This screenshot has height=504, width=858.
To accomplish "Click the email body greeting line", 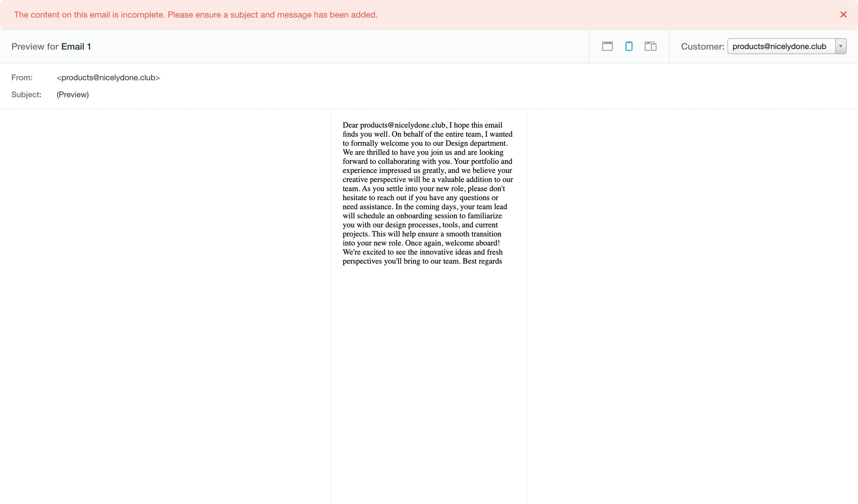I will [x=422, y=125].
